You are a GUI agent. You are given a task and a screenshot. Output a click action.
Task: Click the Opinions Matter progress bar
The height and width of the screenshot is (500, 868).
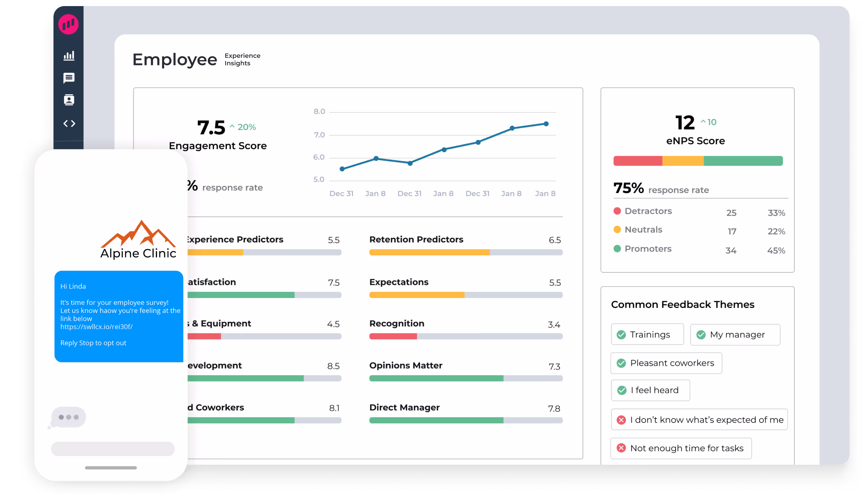coord(466,379)
